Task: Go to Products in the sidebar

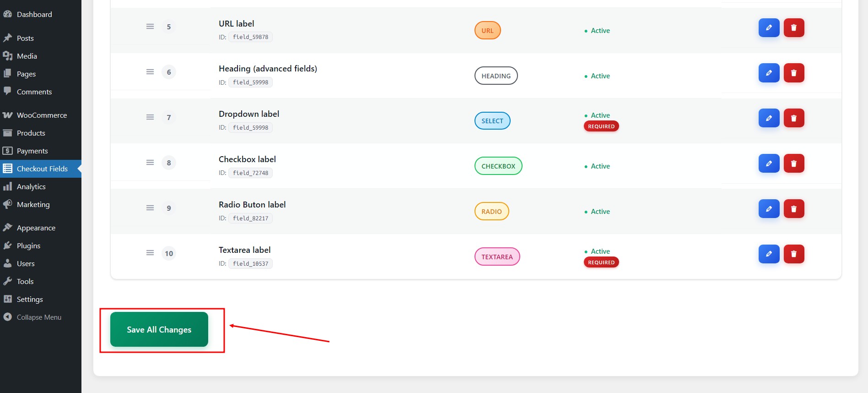Action: click(41, 133)
